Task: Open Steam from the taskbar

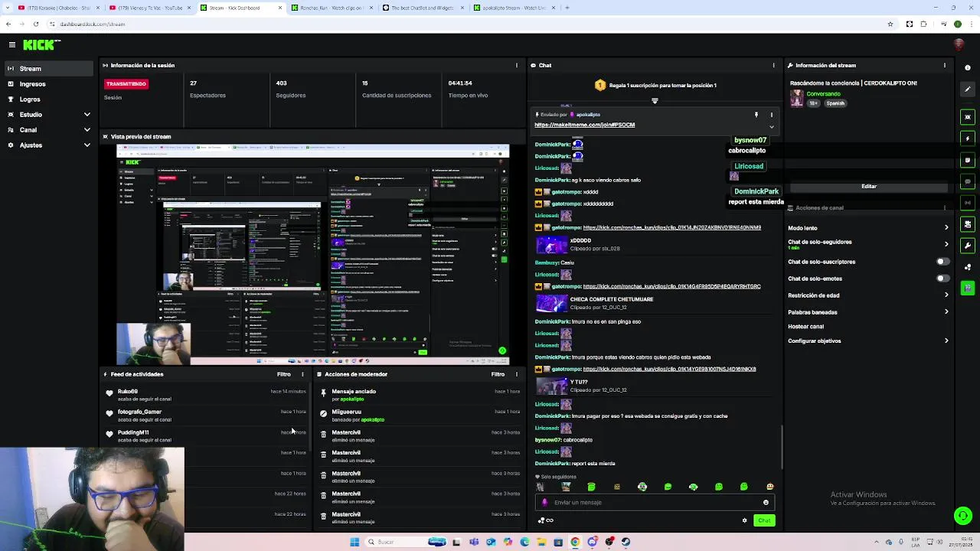Action: point(626,542)
